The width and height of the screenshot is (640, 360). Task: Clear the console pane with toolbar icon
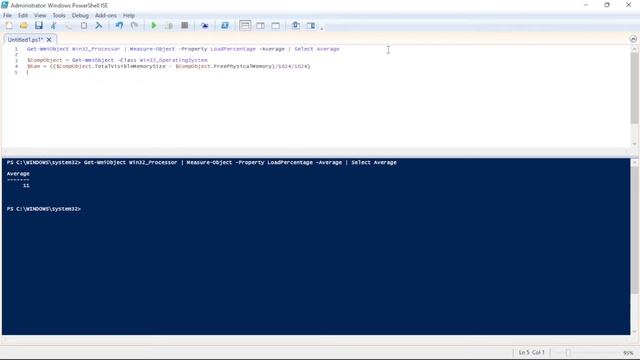point(99,25)
